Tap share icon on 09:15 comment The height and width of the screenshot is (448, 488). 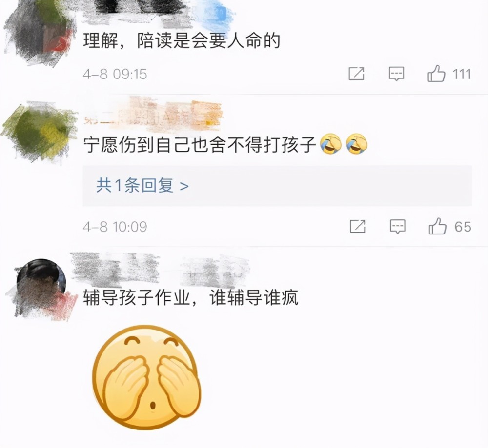coord(356,74)
